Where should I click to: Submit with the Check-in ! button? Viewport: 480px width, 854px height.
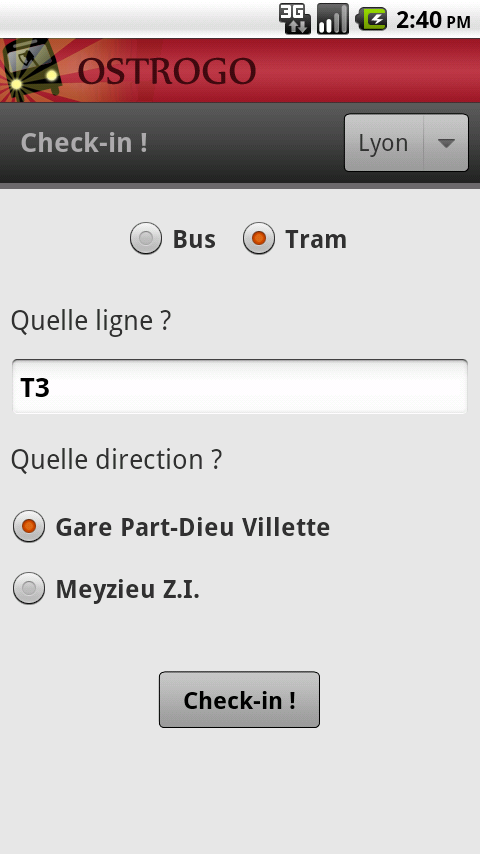(239, 699)
